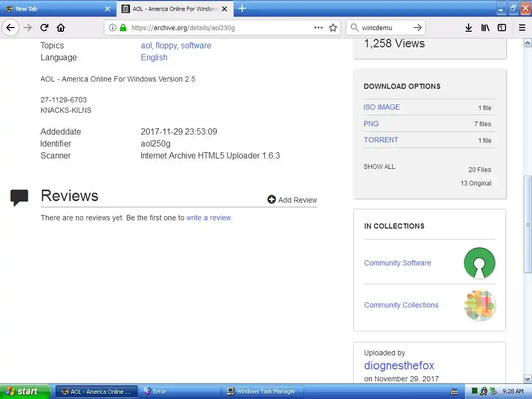Click the page scroll up arrow

(528, 43)
